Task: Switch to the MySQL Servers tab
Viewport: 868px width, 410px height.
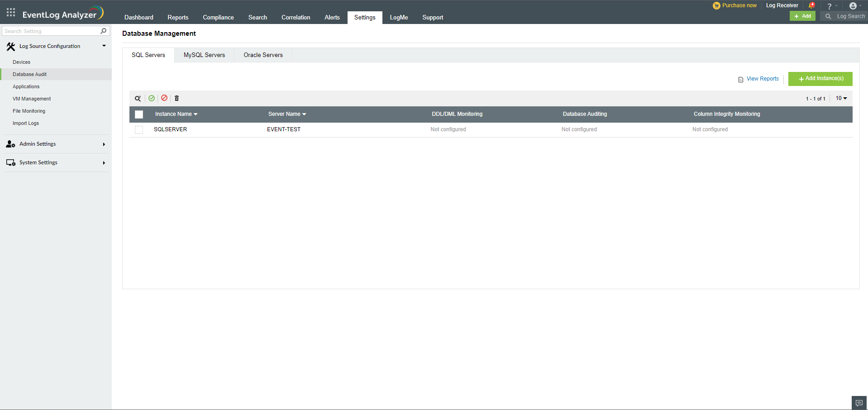Action: pos(204,55)
